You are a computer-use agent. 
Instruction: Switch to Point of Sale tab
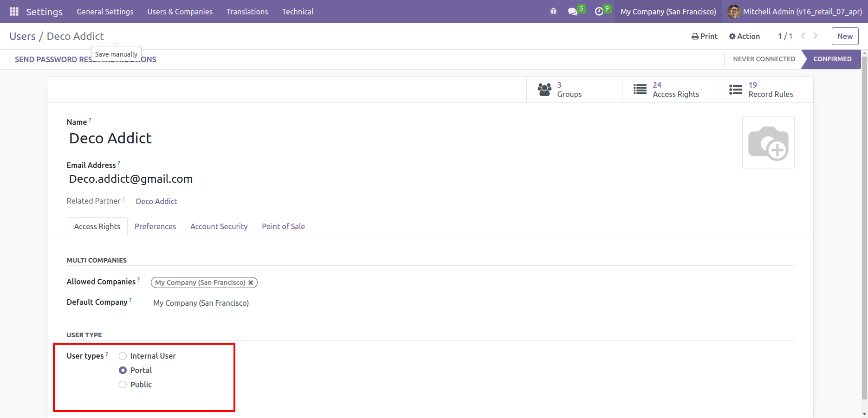click(x=283, y=226)
